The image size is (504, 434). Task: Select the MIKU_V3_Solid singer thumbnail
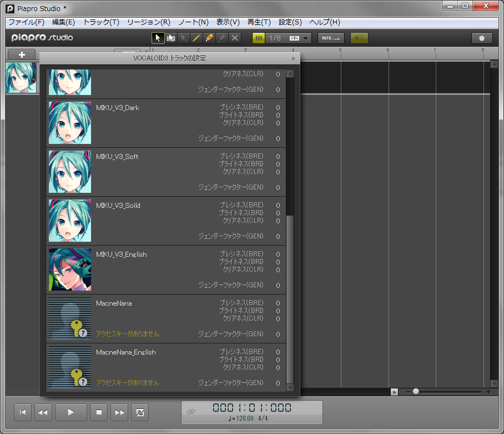click(x=70, y=221)
